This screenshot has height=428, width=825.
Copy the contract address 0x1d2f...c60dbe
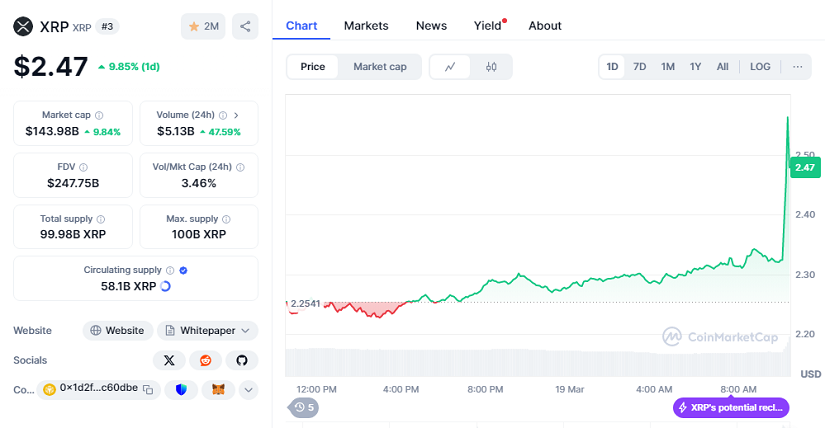147,389
